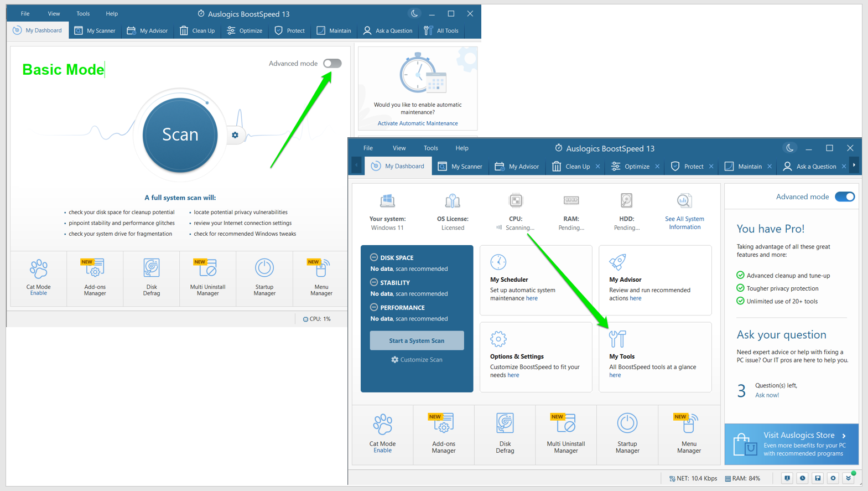Click Start a System Scan button
This screenshot has width=868, height=491.
[417, 340]
